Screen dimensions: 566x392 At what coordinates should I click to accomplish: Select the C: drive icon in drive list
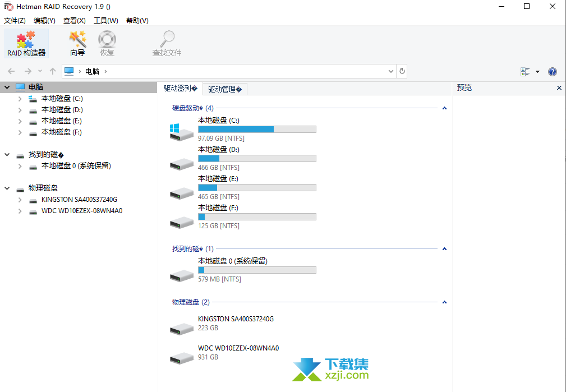(x=182, y=132)
